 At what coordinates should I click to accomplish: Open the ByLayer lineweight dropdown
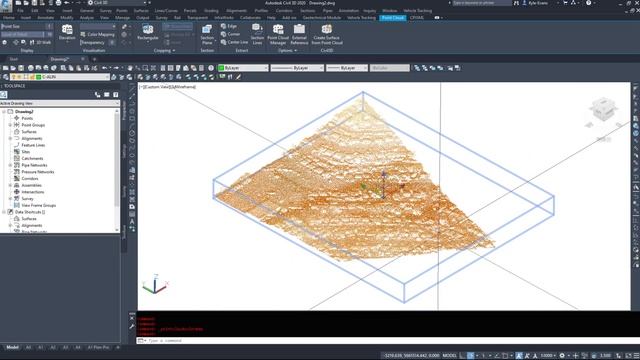[x=347, y=68]
